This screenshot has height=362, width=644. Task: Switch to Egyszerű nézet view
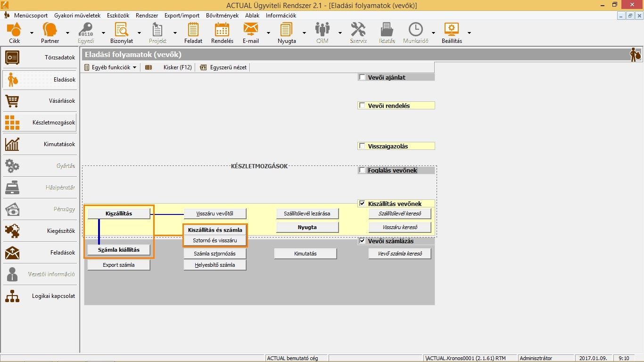[223, 67]
